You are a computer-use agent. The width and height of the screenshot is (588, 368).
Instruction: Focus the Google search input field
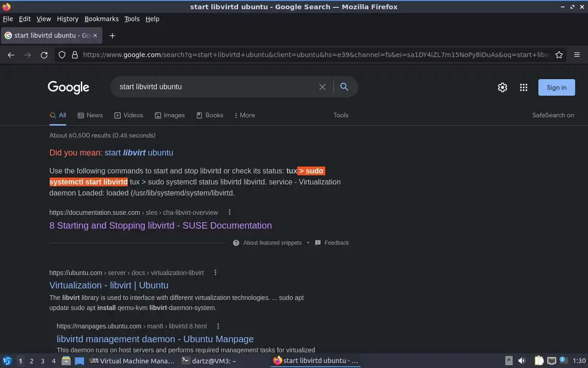216,87
